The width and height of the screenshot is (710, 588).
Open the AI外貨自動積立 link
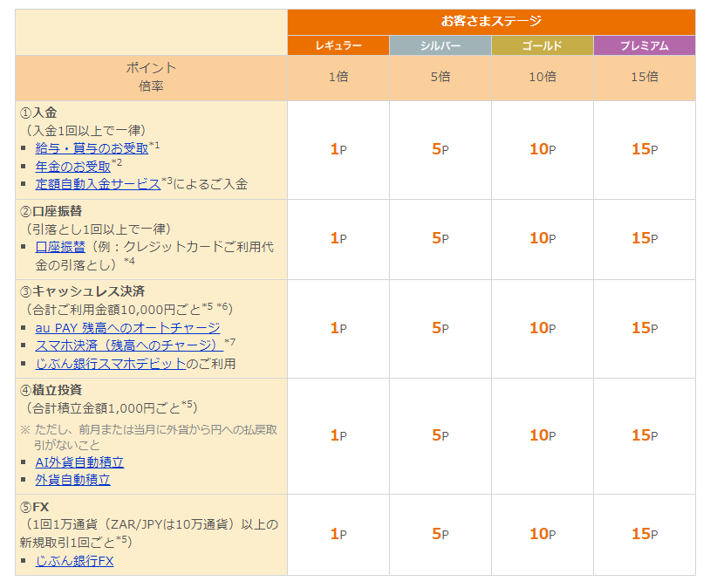click(x=79, y=462)
